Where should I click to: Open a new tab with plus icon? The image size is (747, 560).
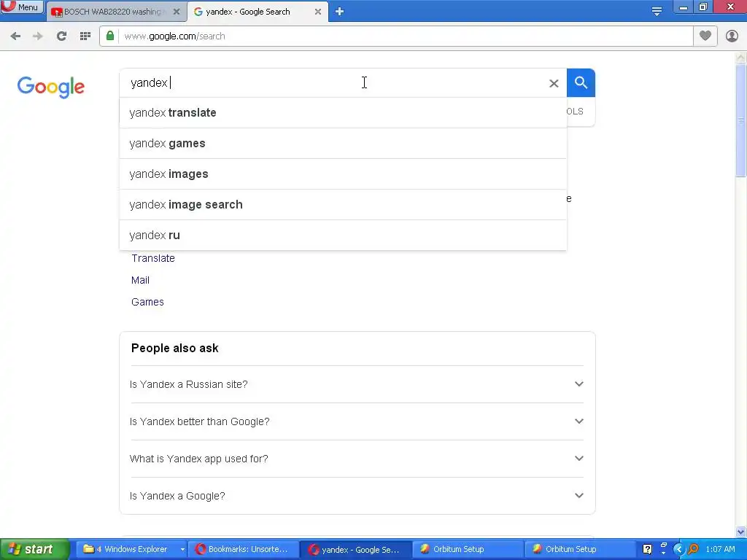click(340, 12)
